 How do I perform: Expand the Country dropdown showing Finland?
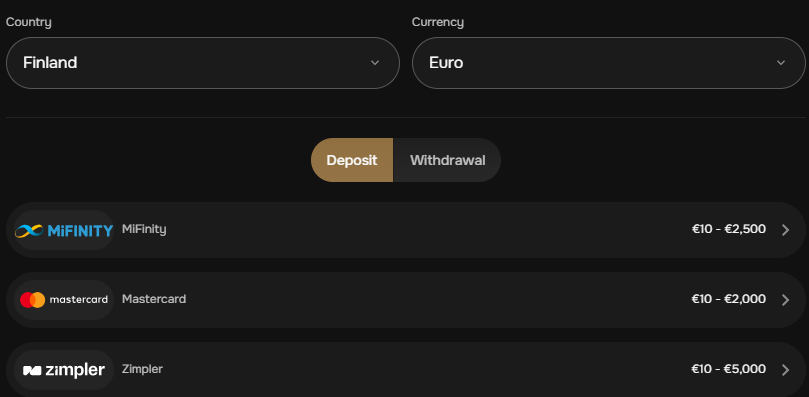[x=203, y=63]
